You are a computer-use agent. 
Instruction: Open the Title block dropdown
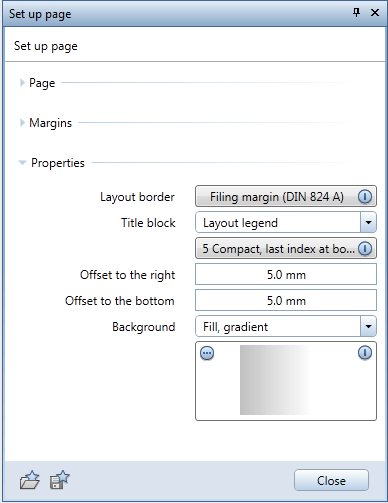tap(368, 222)
